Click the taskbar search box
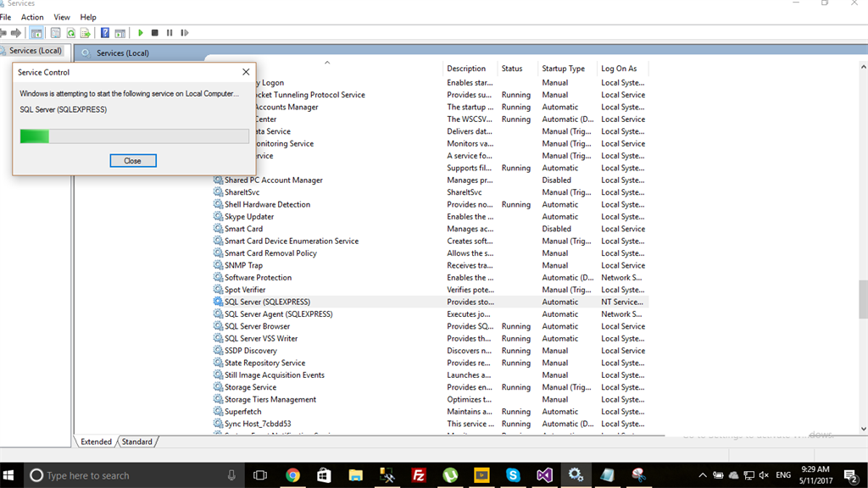Image resolution: width=868 pixels, height=488 pixels. 133,475
